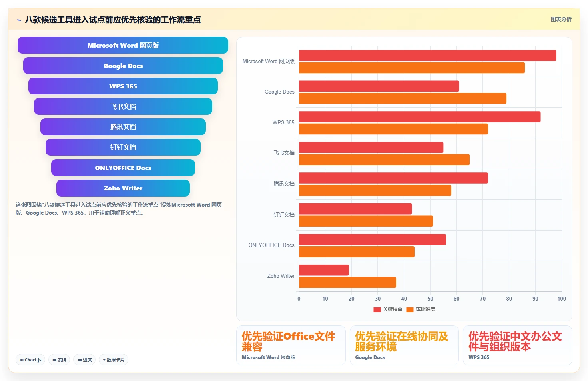Screen dimensions: 588x381
Task: Click the orange bar for 飞书文档
Action: pos(384,160)
